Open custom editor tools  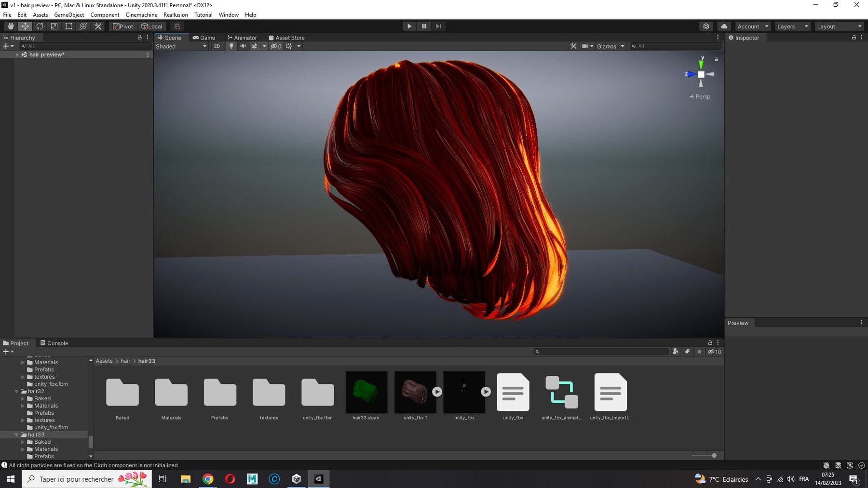coord(98,26)
